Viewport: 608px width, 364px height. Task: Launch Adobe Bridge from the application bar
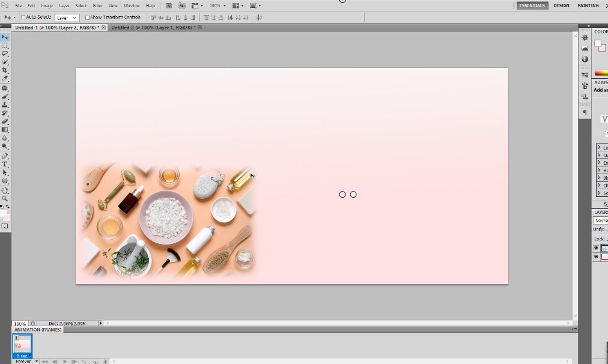click(x=169, y=6)
